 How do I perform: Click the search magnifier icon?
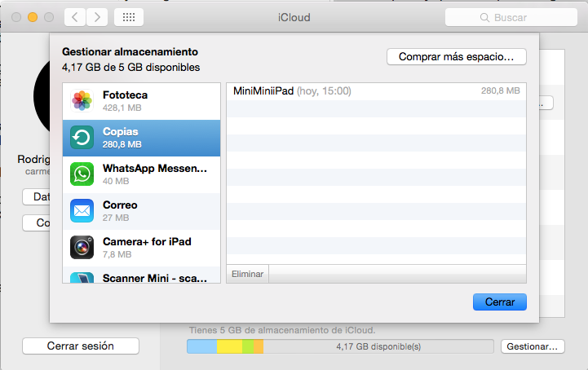tap(484, 18)
